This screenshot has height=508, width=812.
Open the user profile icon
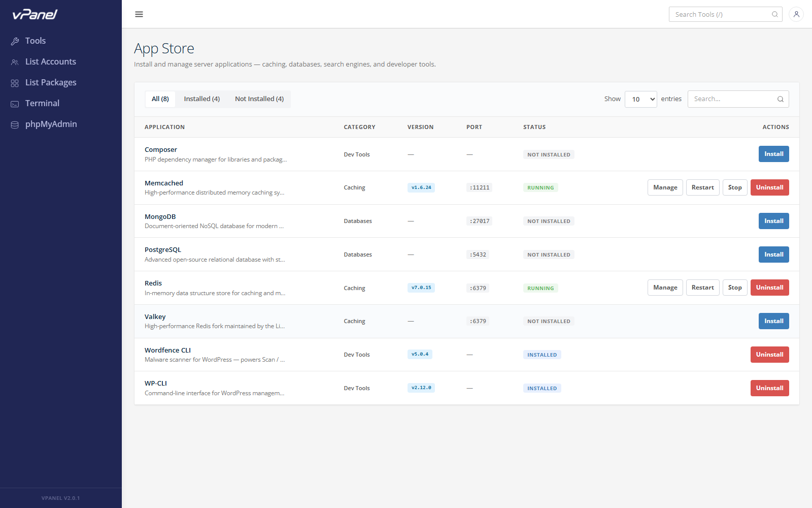[x=796, y=14]
